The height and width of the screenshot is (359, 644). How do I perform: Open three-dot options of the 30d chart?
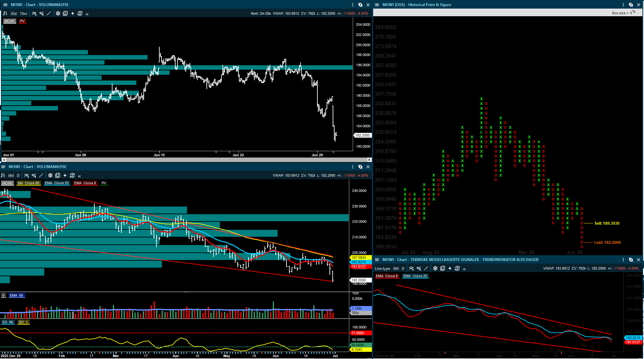(x=353, y=5)
